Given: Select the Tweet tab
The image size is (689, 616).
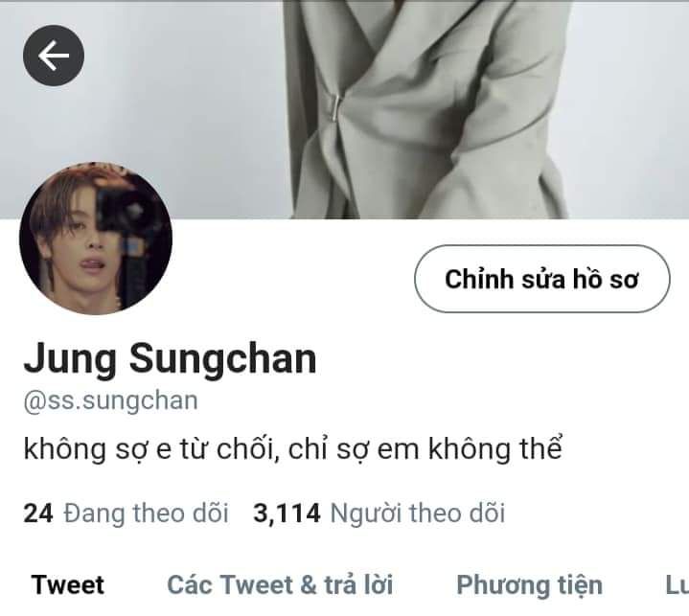Looking at the screenshot, I should tap(68, 584).
